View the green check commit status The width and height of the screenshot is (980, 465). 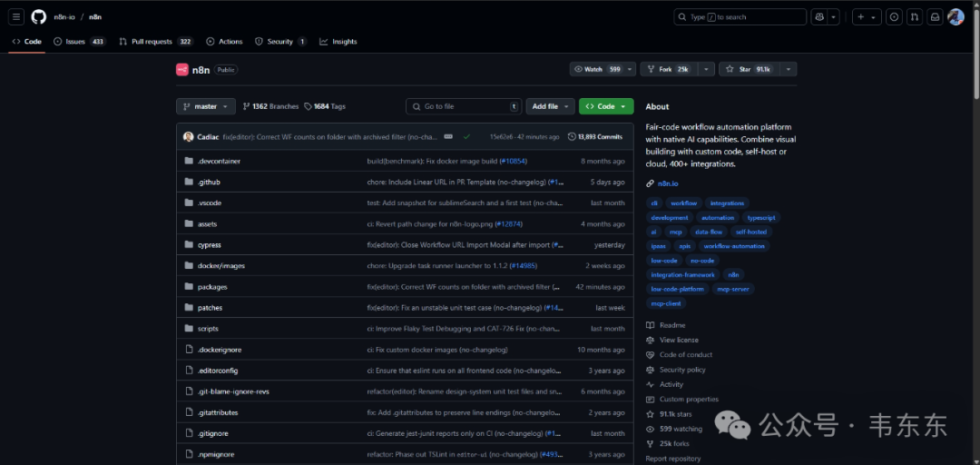pos(466,136)
